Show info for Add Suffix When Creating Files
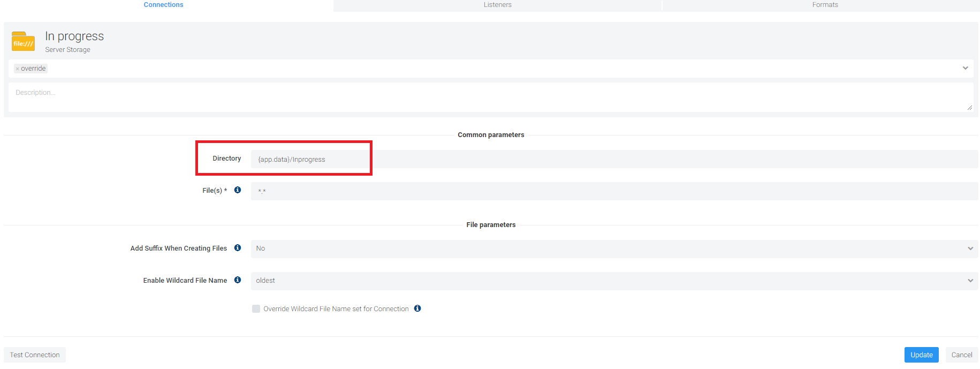This screenshot has height=369, width=980. [x=238, y=248]
